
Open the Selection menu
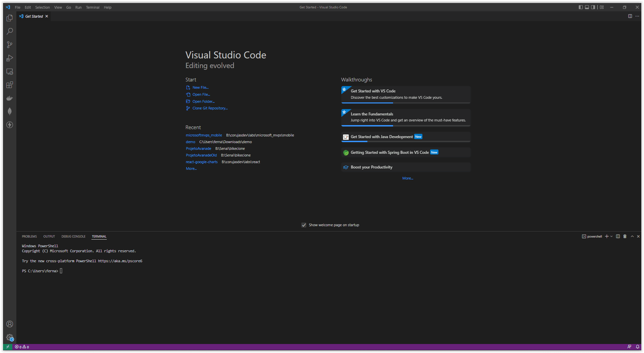(x=42, y=7)
